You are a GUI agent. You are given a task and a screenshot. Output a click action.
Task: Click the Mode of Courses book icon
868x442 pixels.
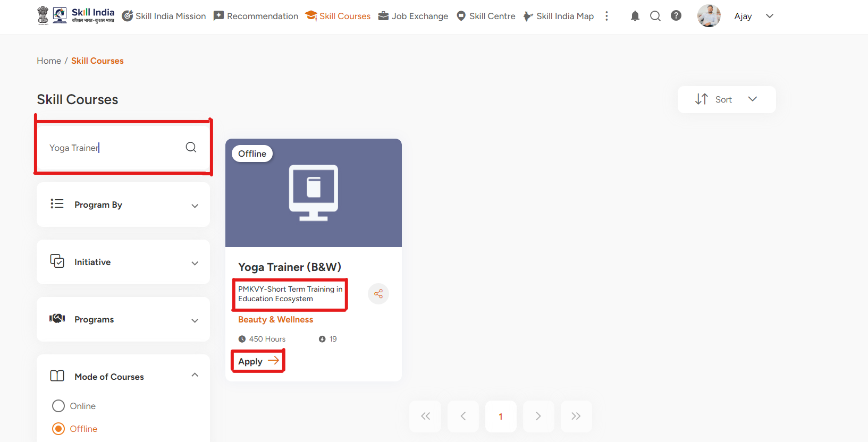point(57,376)
